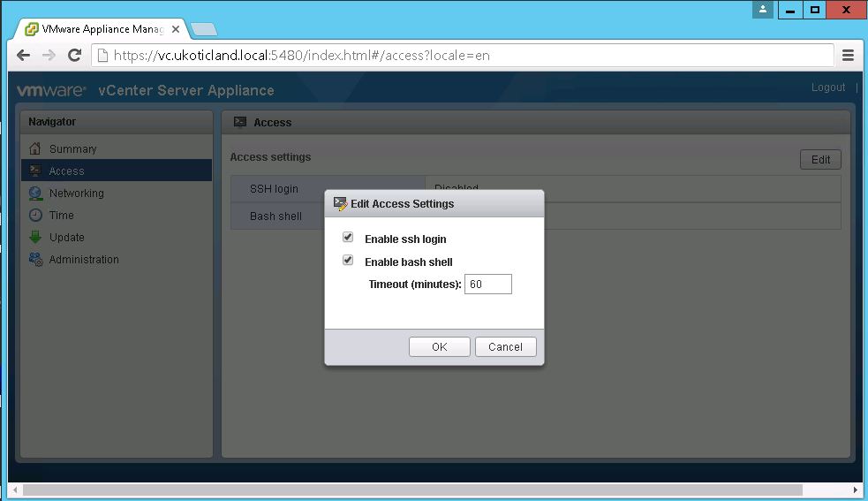Toggle the Enable bash shell checkbox

[348, 260]
